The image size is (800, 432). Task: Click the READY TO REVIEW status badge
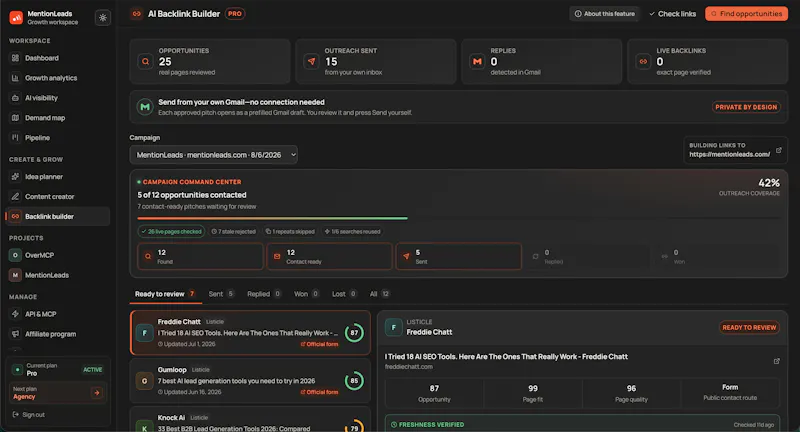(x=749, y=327)
